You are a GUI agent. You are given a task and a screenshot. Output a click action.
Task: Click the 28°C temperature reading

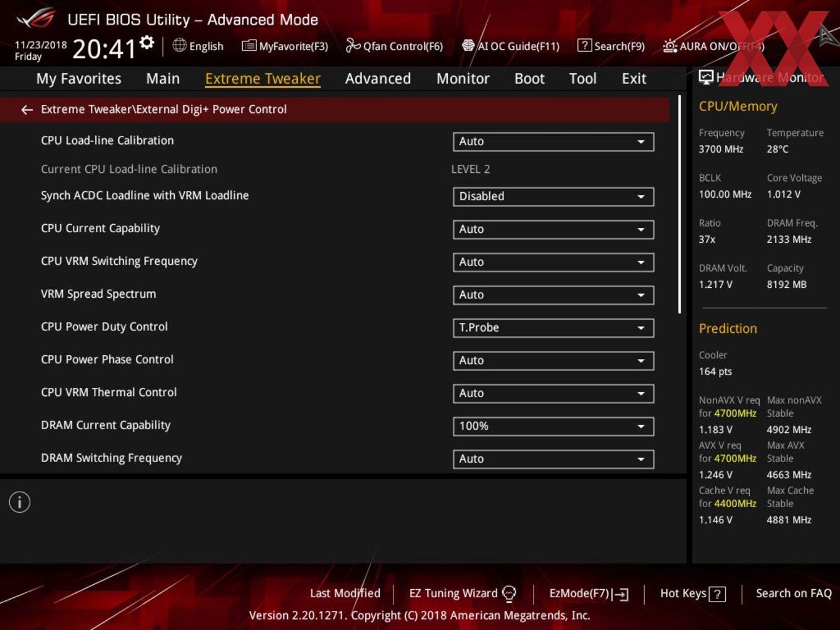coord(778,149)
